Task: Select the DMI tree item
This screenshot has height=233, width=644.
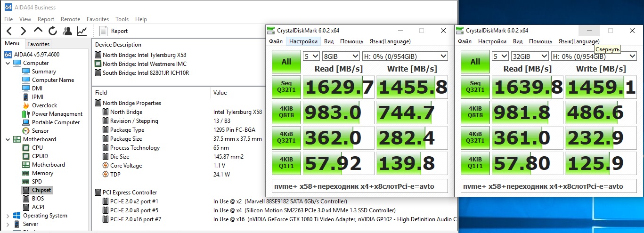Action: 37,88
